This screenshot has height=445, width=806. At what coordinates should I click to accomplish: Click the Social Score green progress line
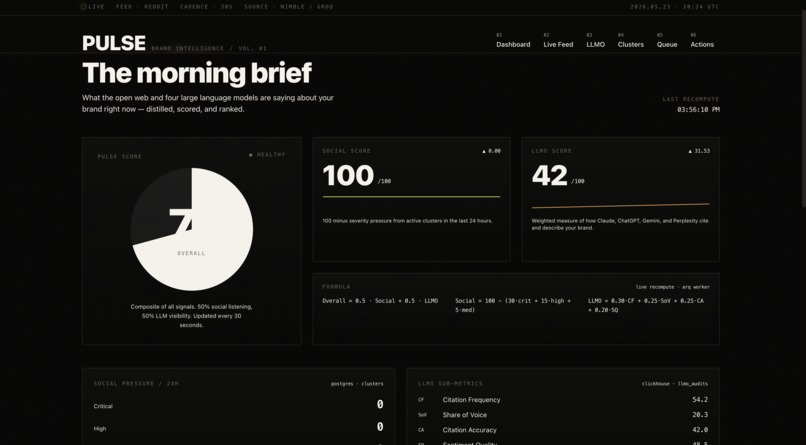point(411,196)
